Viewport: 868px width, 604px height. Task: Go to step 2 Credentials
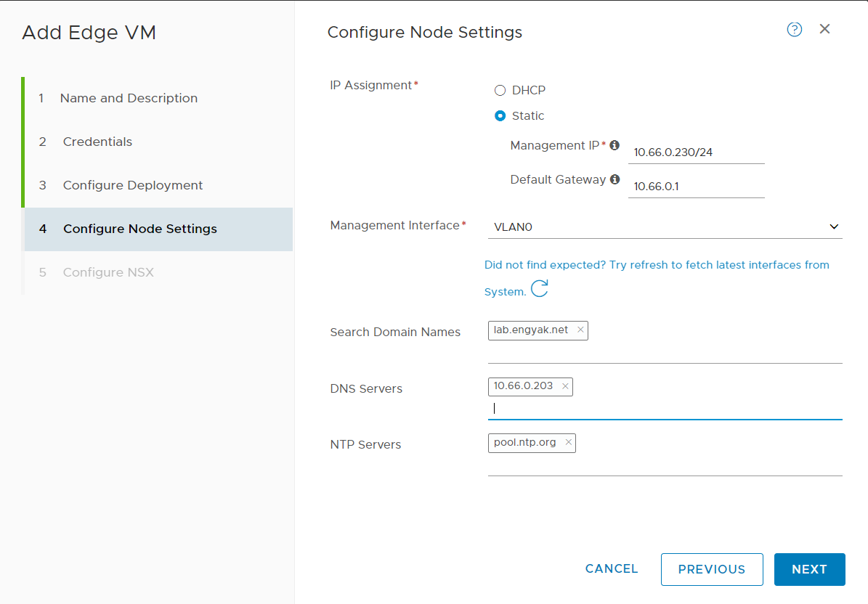click(x=97, y=142)
